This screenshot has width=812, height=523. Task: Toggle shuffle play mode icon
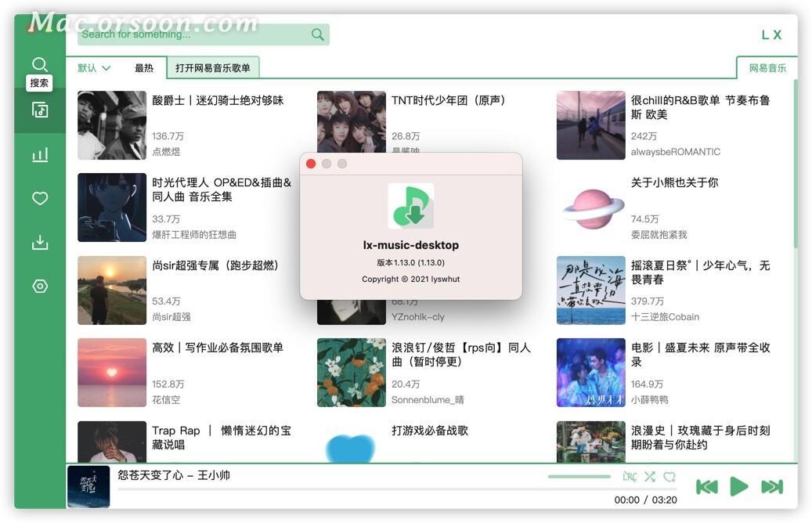(650, 476)
